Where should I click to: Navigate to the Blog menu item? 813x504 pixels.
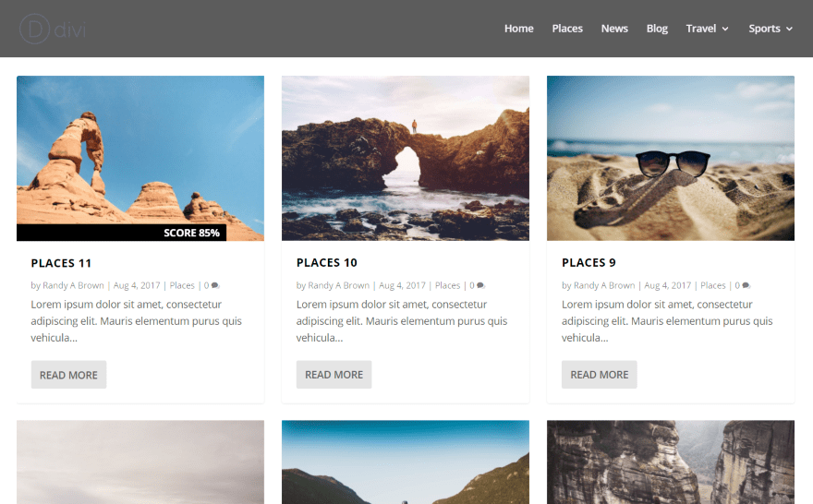(x=657, y=29)
